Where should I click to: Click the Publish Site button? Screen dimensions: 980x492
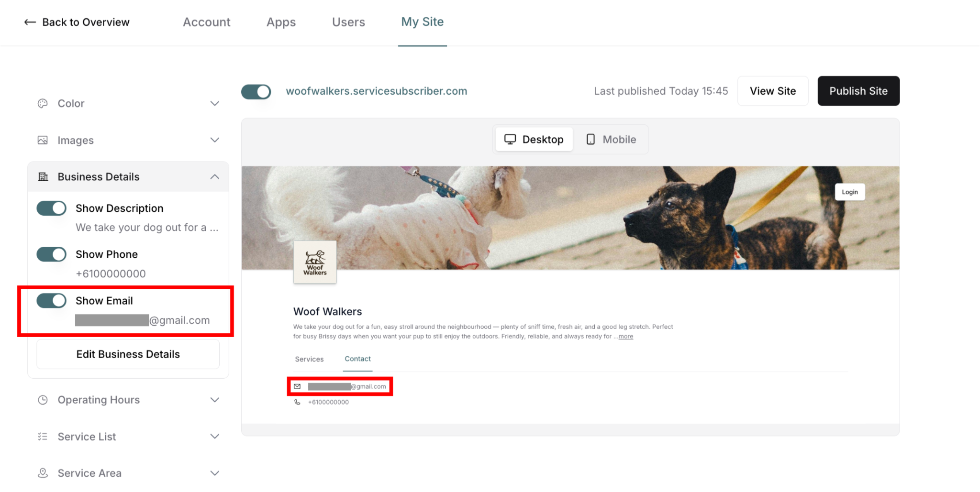click(x=858, y=91)
